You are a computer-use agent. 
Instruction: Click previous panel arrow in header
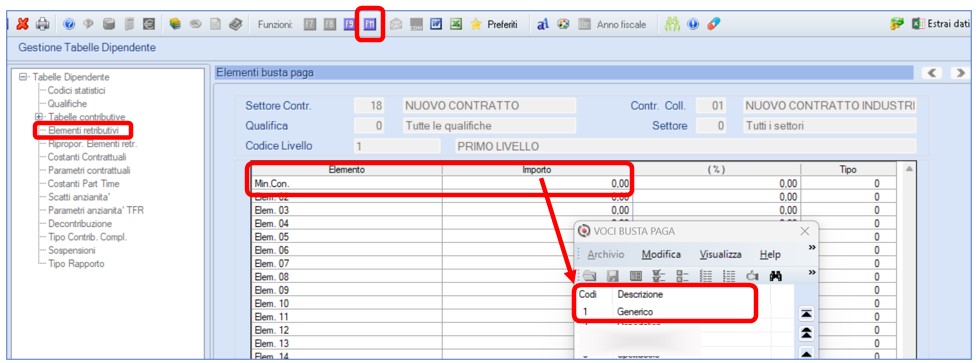click(x=933, y=73)
